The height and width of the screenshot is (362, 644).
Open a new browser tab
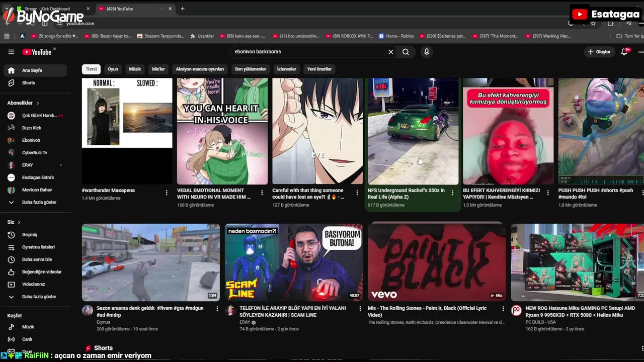[182, 9]
